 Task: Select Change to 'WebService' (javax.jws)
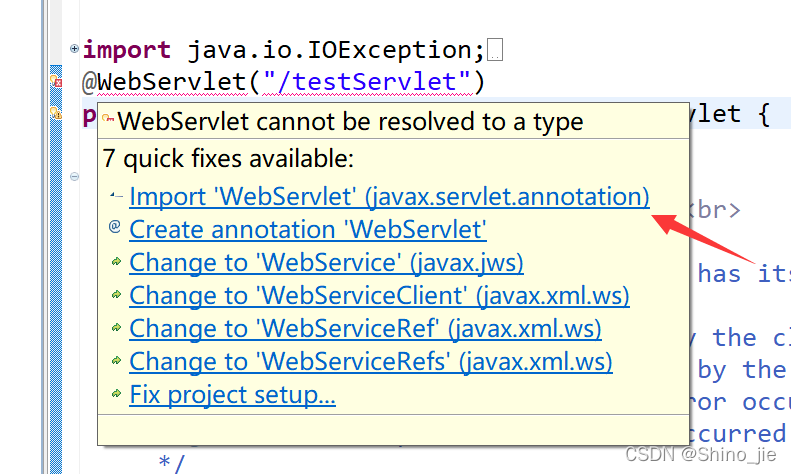coord(326,263)
